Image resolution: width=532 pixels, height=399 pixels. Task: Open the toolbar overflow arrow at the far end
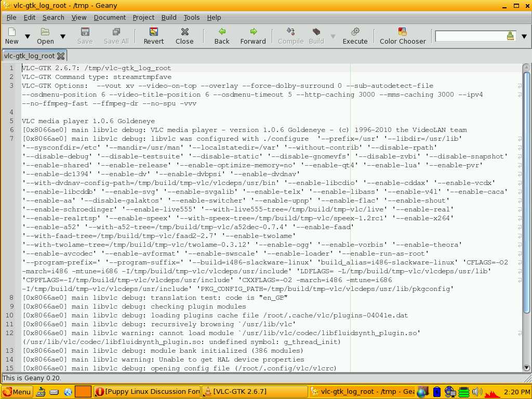tap(524, 36)
